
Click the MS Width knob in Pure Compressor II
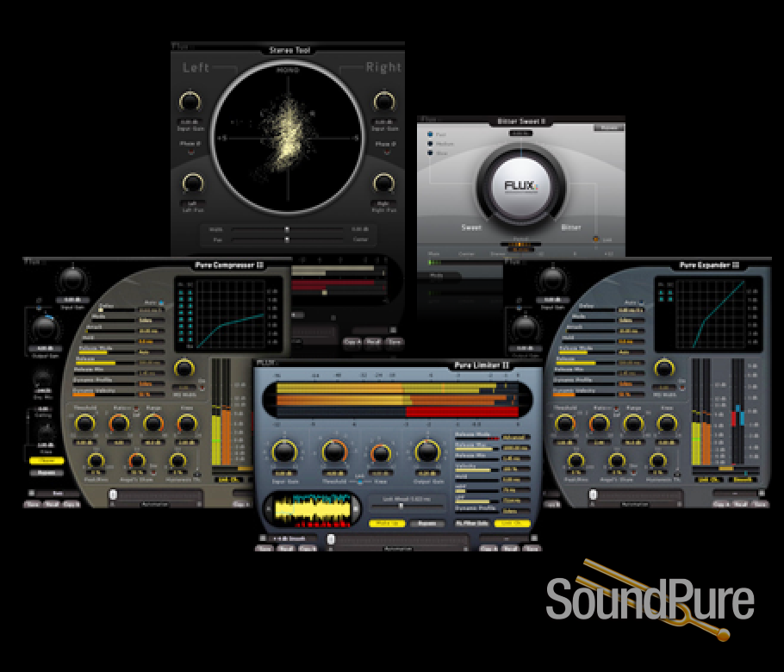click(x=184, y=369)
